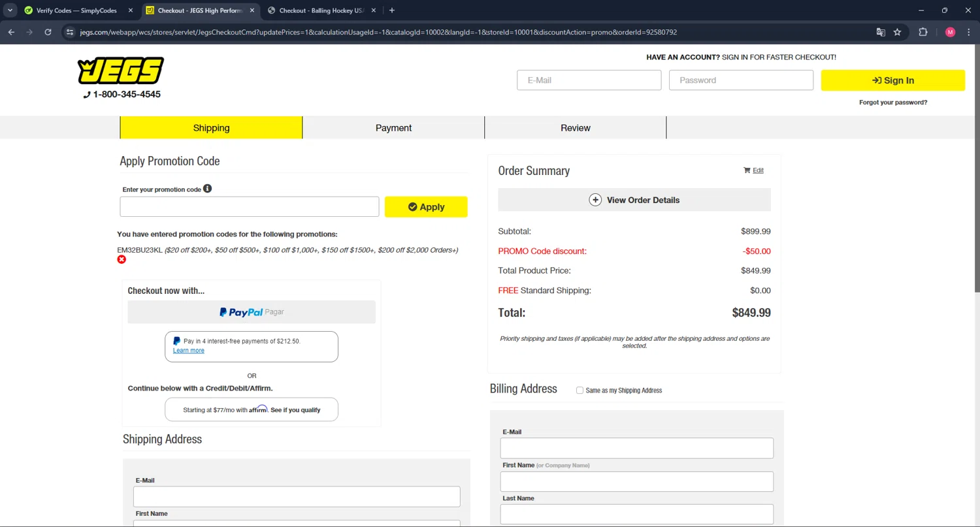Click Pay in 4 interest-free payments box
The height and width of the screenshot is (527, 980).
(252, 347)
